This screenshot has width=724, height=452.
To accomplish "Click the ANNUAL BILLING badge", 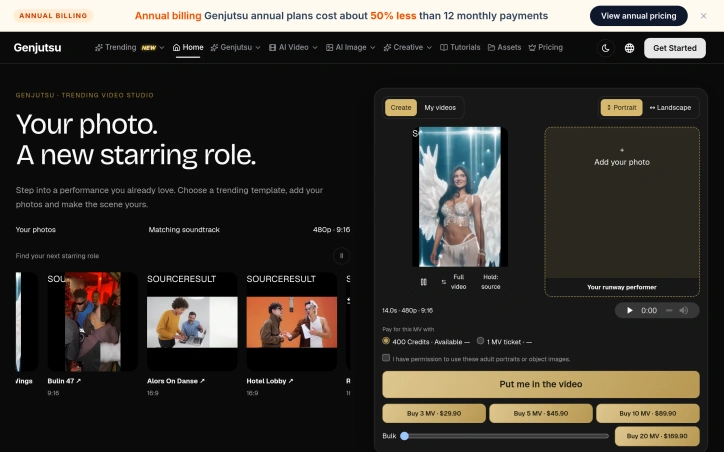I will pyautogui.click(x=53, y=16).
